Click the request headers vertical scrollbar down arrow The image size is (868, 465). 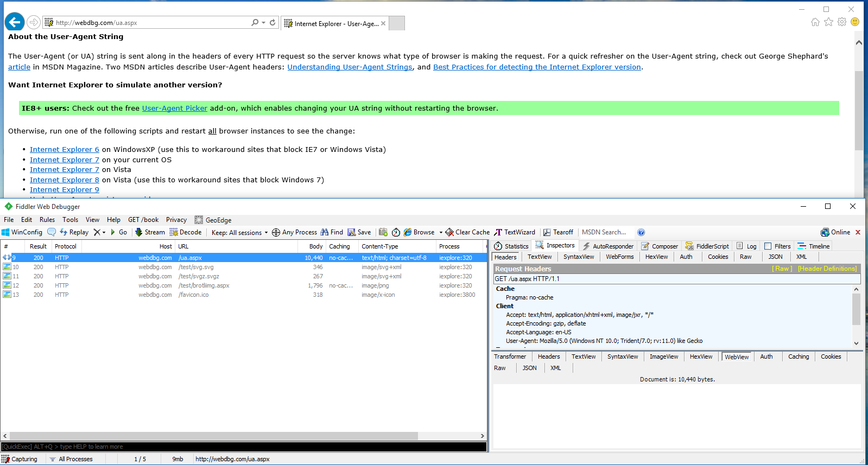[x=857, y=343]
